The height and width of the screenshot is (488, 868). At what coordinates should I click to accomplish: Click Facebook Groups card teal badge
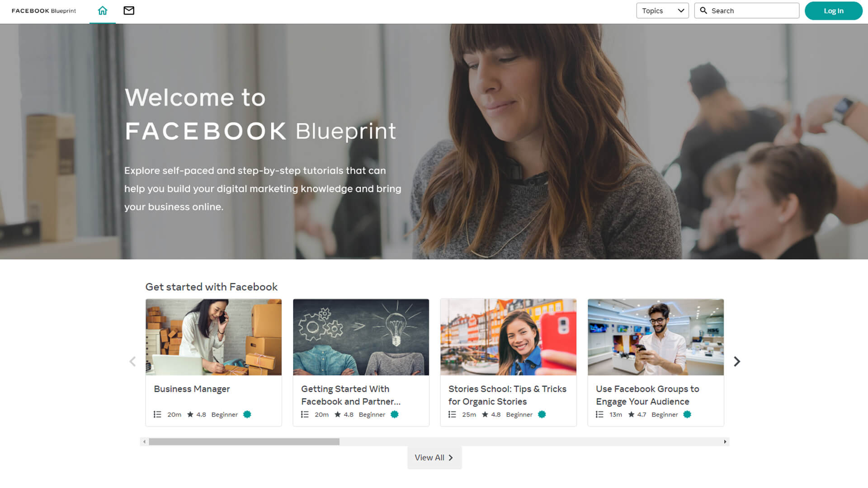click(x=687, y=414)
